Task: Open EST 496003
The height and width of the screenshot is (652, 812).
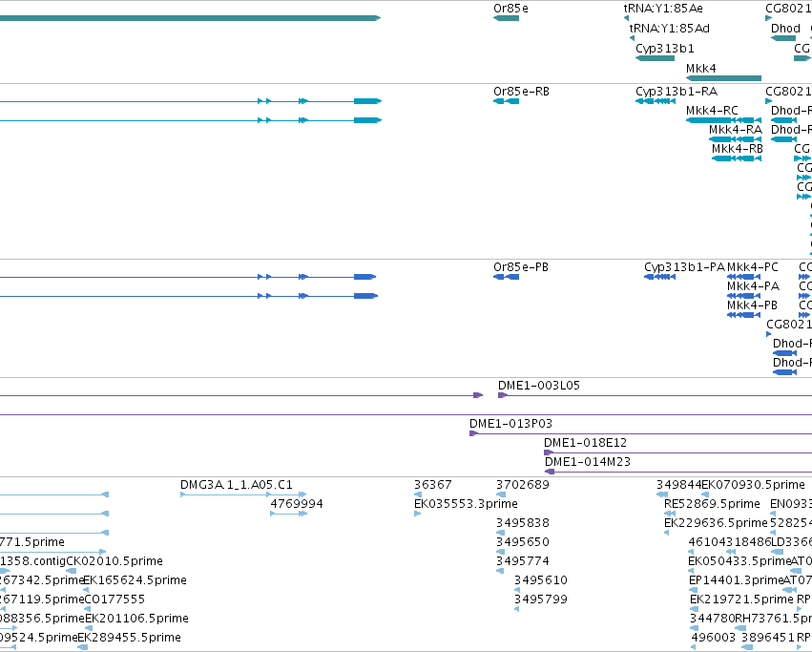Action: (x=694, y=647)
